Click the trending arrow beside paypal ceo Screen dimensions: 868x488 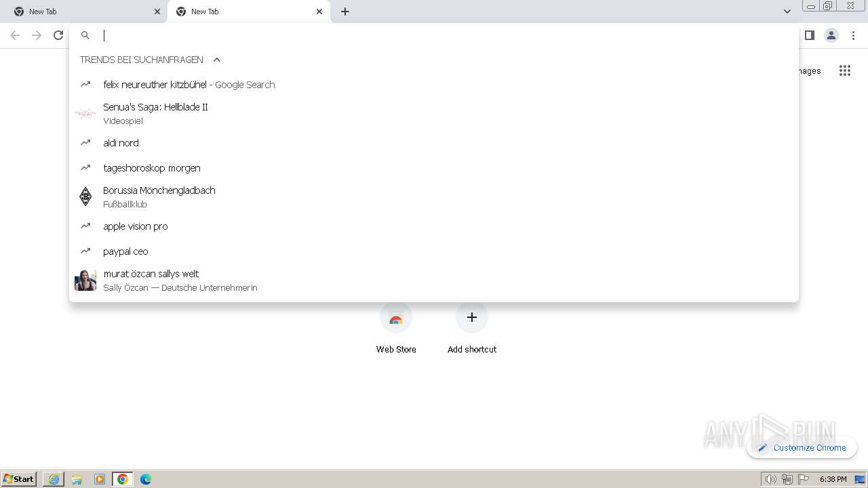pos(85,251)
